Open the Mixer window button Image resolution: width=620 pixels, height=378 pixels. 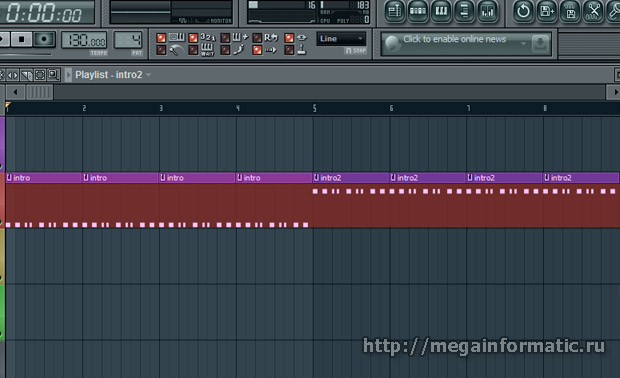(x=488, y=11)
